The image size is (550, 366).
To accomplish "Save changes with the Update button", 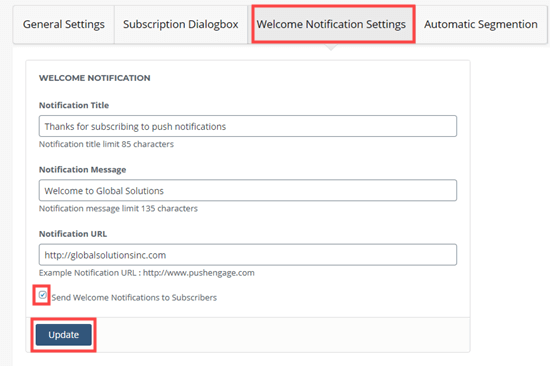I will (63, 335).
